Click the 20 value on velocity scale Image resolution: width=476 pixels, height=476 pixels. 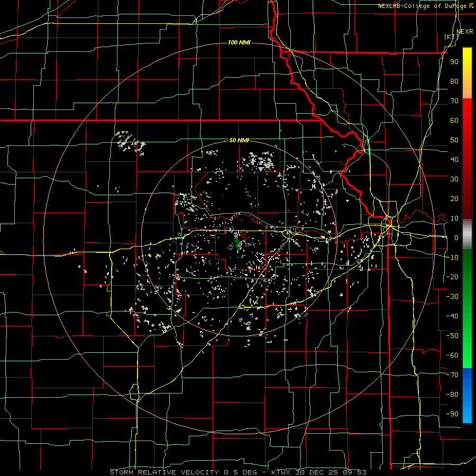[454, 199]
